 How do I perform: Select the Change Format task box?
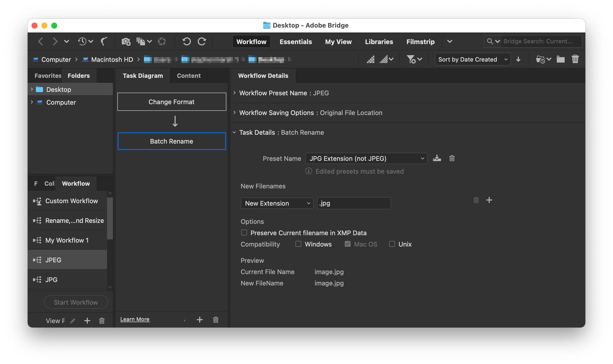click(x=172, y=102)
